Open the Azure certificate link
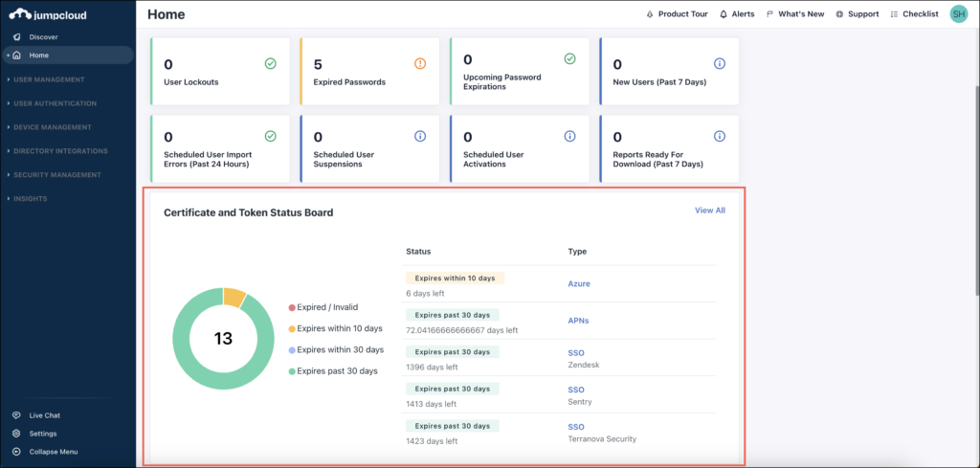Image resolution: width=980 pixels, height=468 pixels. tap(580, 284)
